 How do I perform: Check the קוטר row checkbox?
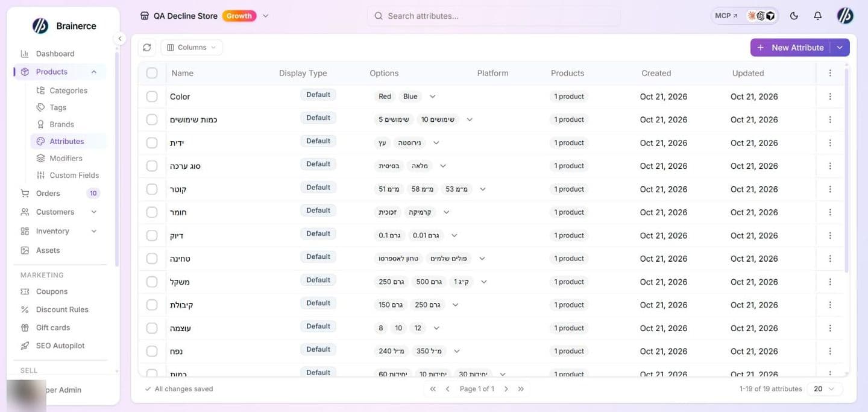coord(152,189)
